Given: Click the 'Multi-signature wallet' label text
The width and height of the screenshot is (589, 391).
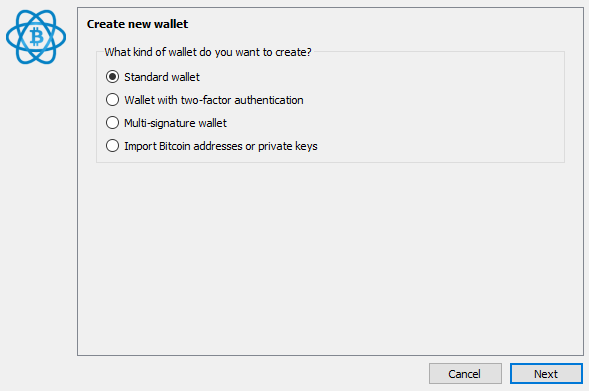Looking at the screenshot, I should click(175, 123).
